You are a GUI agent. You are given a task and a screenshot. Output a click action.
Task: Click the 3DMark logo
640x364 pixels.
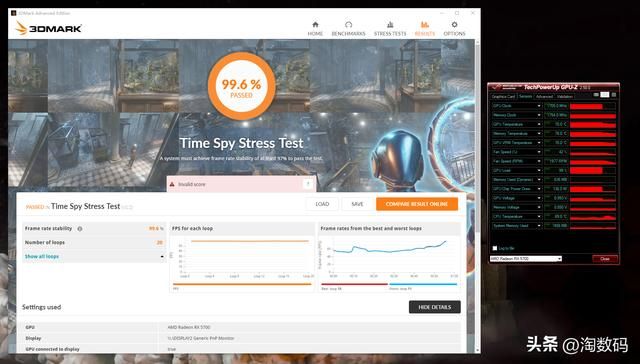click(49, 28)
